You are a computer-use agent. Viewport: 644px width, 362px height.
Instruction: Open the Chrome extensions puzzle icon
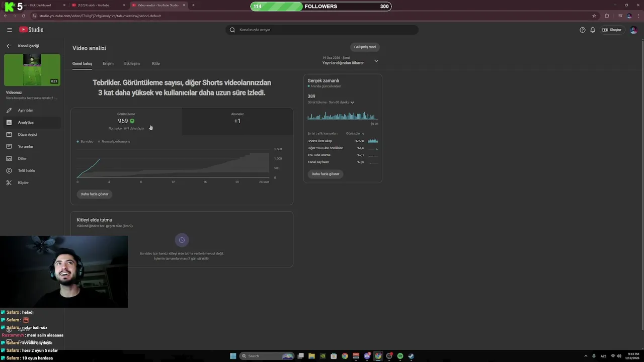tap(607, 16)
